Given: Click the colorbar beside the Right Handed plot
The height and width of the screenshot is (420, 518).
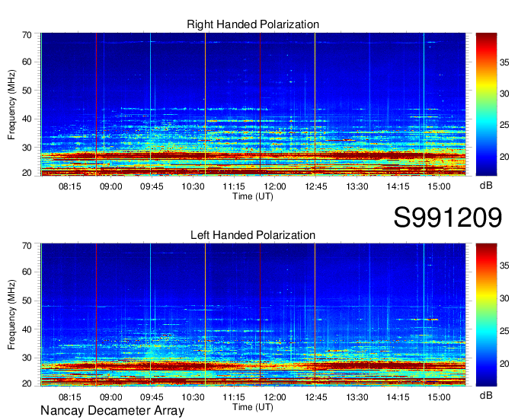Looking at the screenshot, I should tap(486, 104).
